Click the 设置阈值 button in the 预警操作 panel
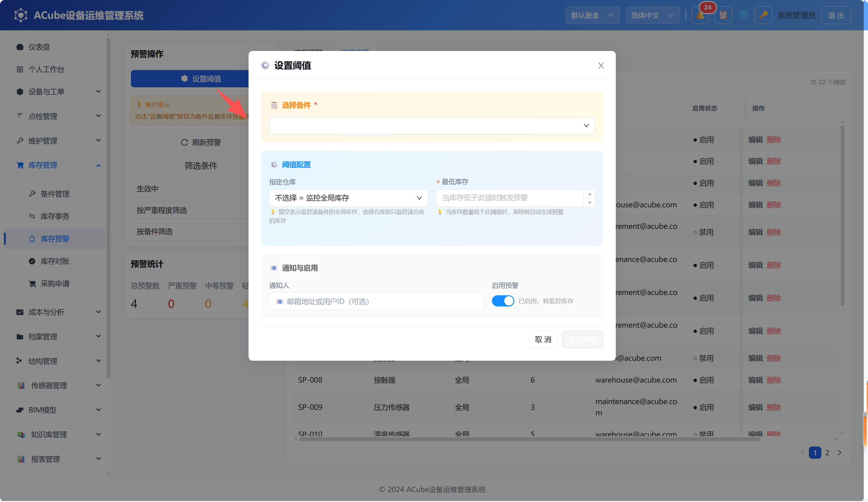Image resolution: width=868 pixels, height=502 pixels. coord(190,79)
